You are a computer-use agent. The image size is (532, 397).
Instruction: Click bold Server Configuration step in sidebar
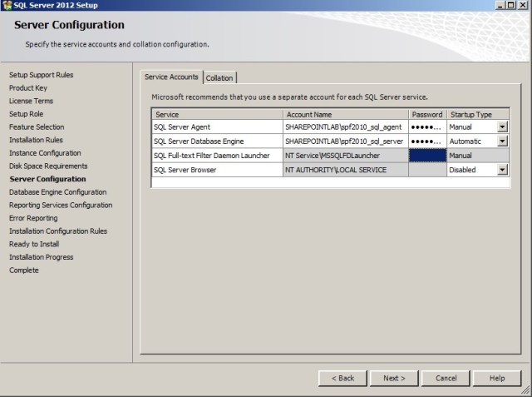47,179
